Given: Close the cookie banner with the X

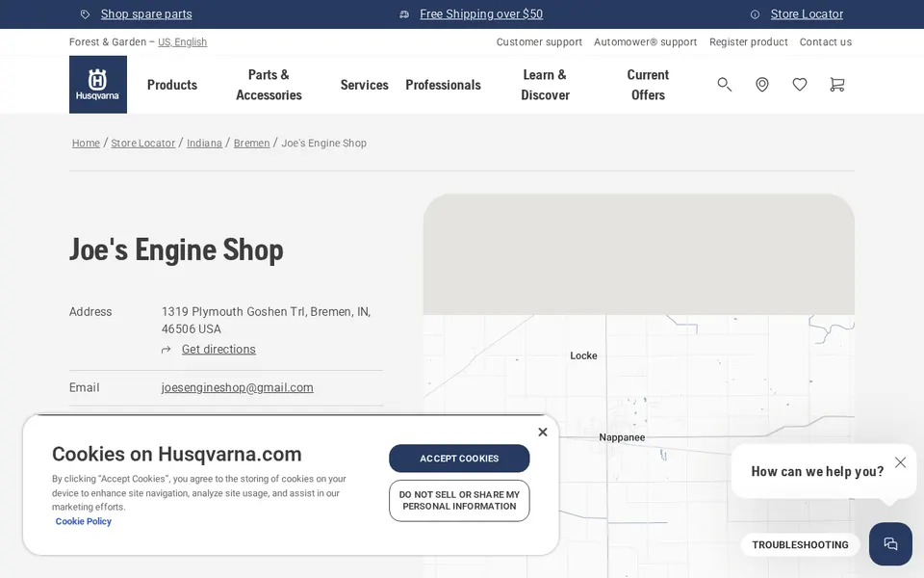Looking at the screenshot, I should (x=543, y=433).
